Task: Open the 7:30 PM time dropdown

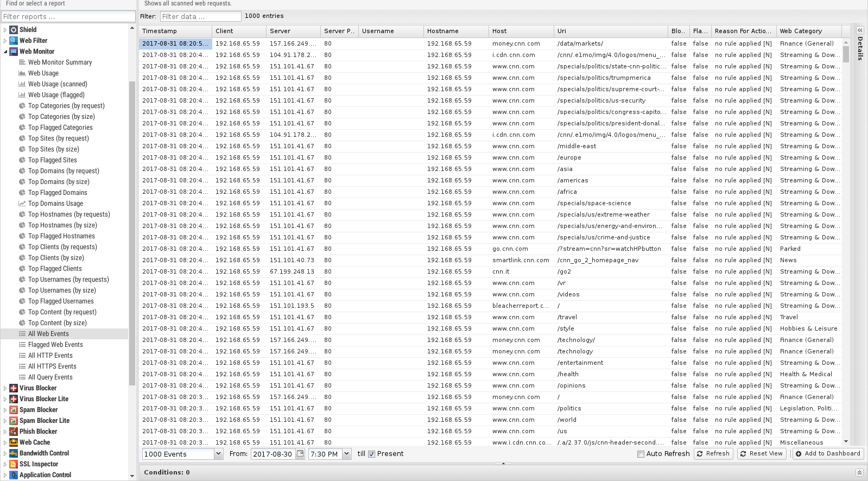Action: point(346,454)
